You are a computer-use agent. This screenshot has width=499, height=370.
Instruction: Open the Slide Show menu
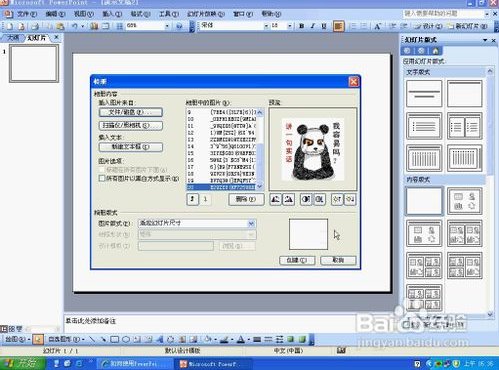[206, 14]
